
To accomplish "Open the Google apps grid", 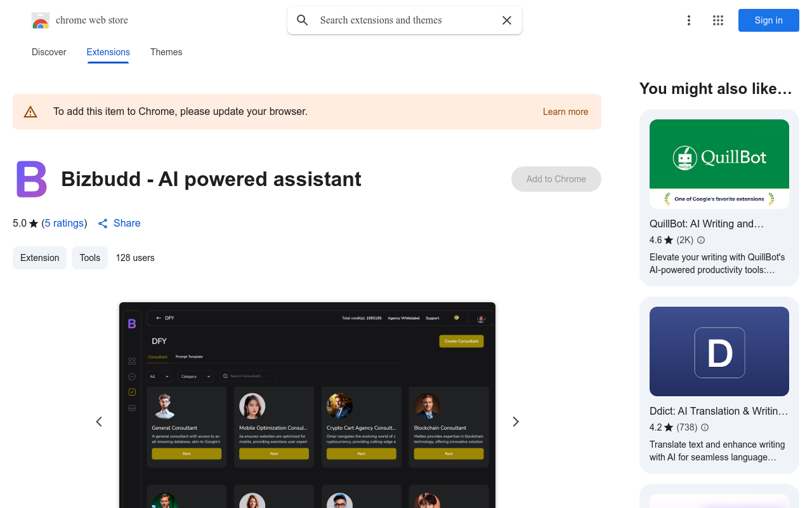I will point(718,20).
